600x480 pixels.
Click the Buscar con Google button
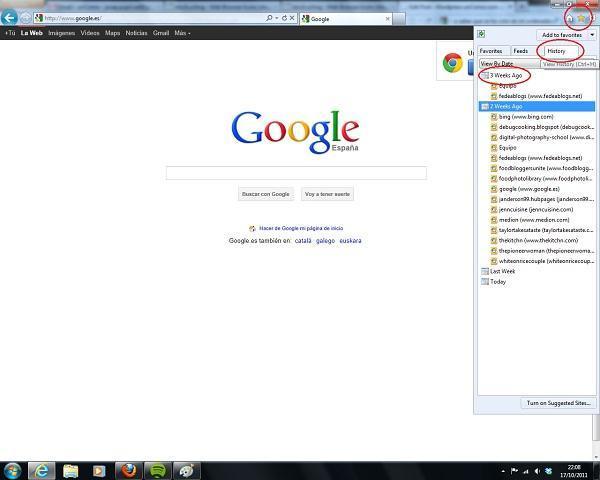coord(266,194)
